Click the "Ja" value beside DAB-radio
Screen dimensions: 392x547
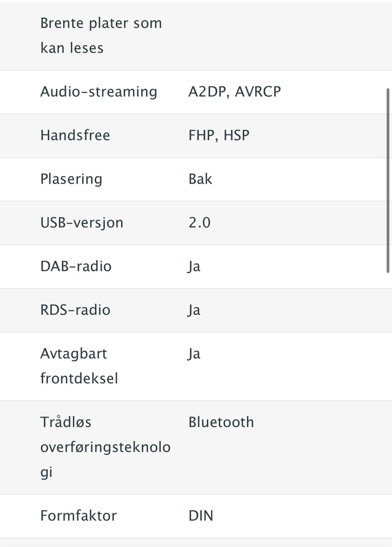coord(194,267)
